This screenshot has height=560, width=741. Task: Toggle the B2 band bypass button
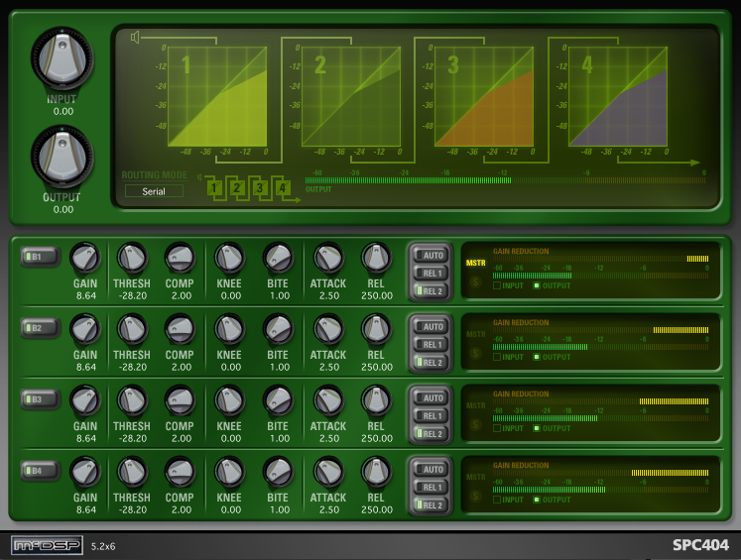[40, 328]
